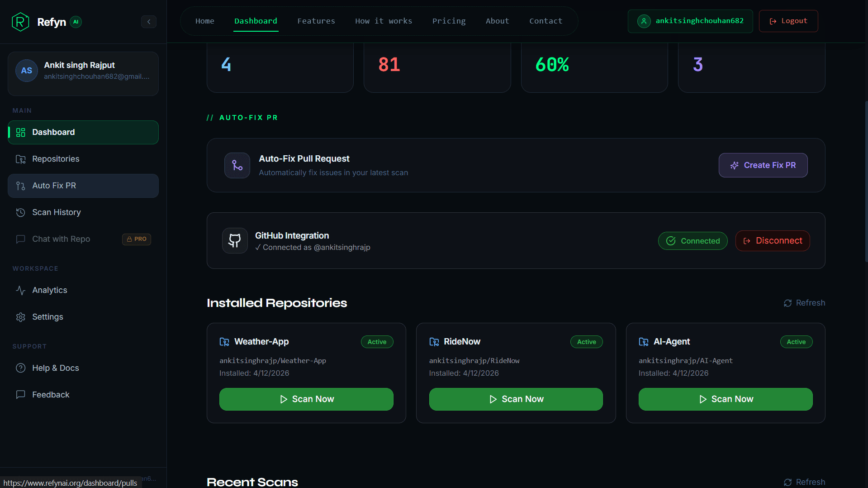The width and height of the screenshot is (868, 488).
Task: Disconnect the GitHub integration
Action: (x=773, y=241)
